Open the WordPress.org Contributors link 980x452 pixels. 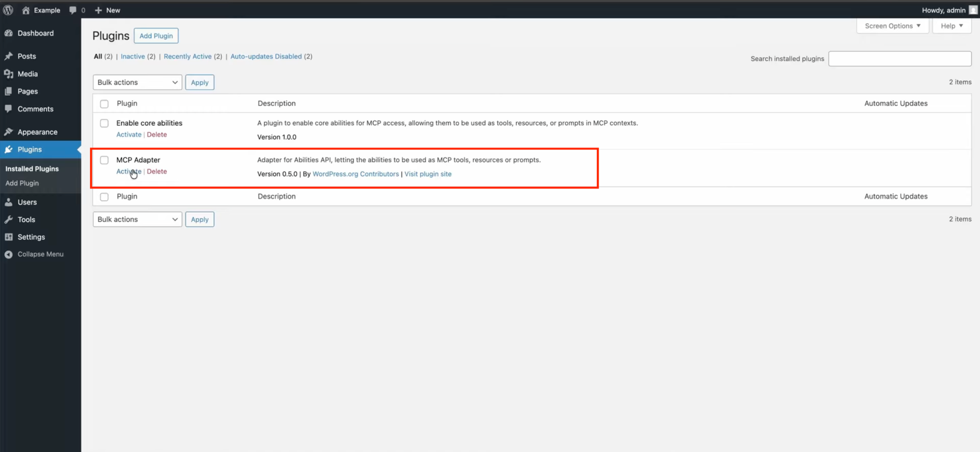pyautogui.click(x=356, y=174)
